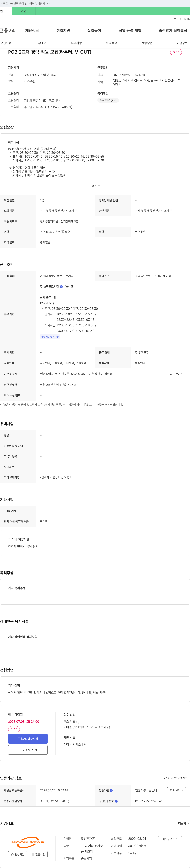
Task: Jump to the 근무조건 section tab
Action: [41, 43]
